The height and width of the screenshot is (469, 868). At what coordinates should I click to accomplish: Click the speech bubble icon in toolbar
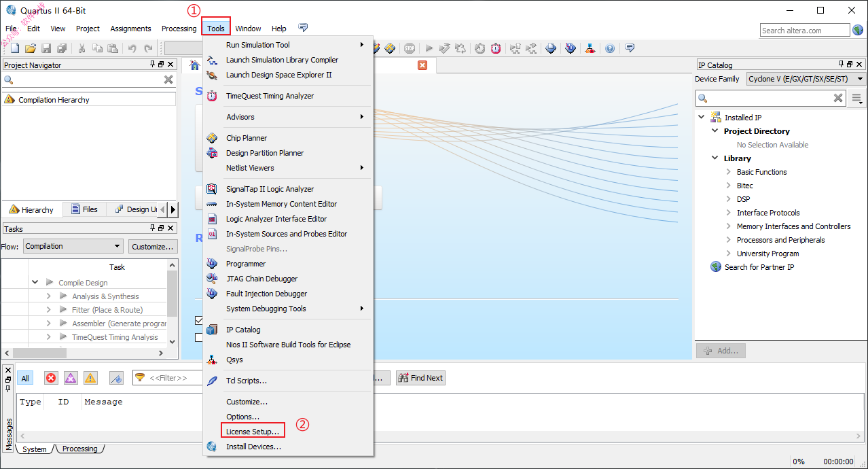pos(630,48)
